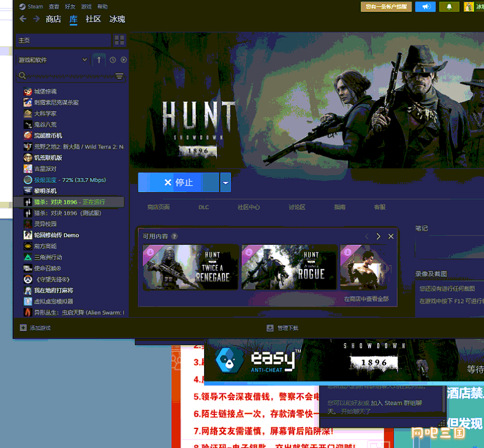Image resolution: width=484 pixels, height=448 pixels.
Task: Select the running 猎杀：对决 1896 entry
Action: click(69, 202)
